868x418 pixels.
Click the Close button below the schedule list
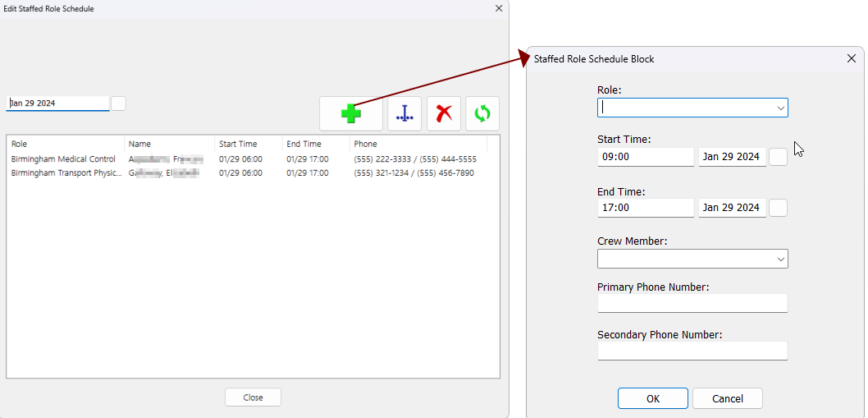coord(253,397)
